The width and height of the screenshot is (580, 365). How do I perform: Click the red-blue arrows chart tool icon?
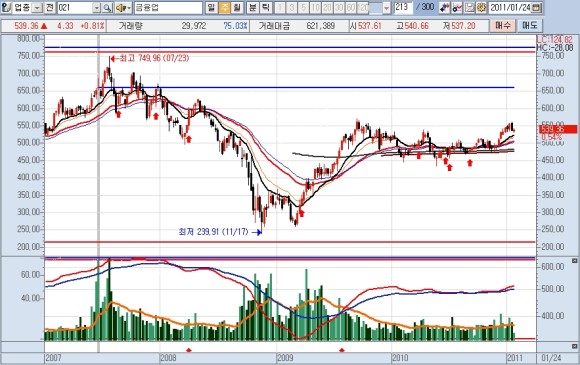(x=445, y=8)
